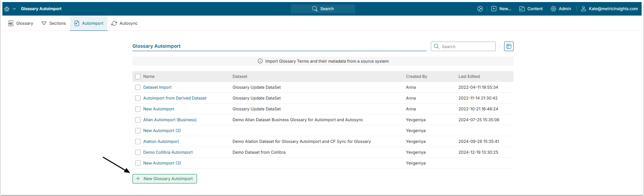644x196 pixels.
Task: Click the Glossary Autoimport list search field
Action: click(463, 46)
